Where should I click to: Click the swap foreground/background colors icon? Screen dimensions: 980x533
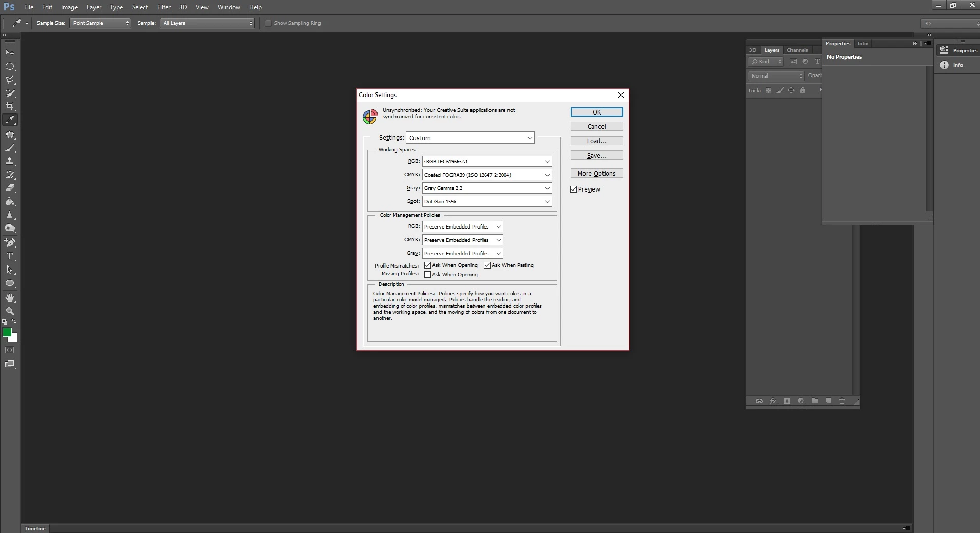click(14, 322)
